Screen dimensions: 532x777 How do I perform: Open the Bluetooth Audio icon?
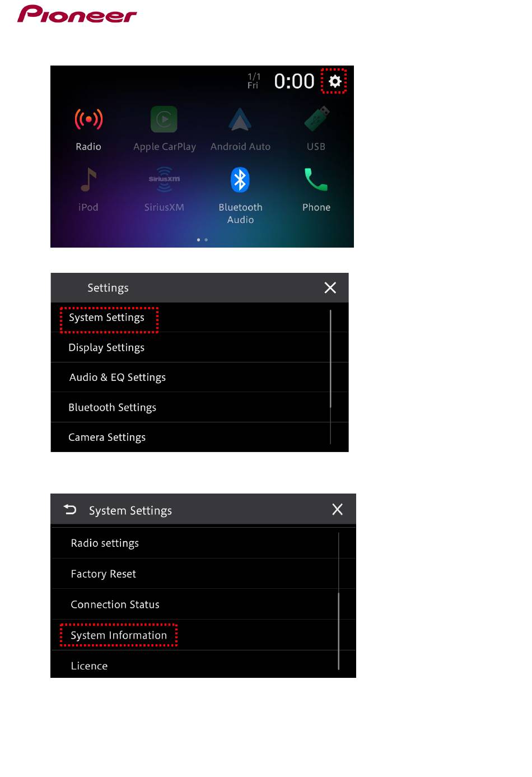240,180
